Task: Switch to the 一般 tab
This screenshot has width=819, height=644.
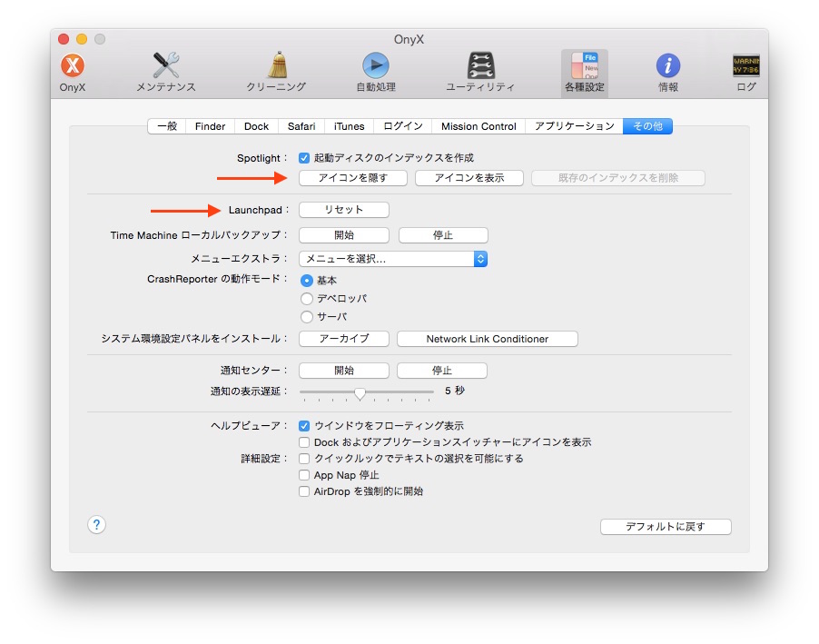Action: 167,126
